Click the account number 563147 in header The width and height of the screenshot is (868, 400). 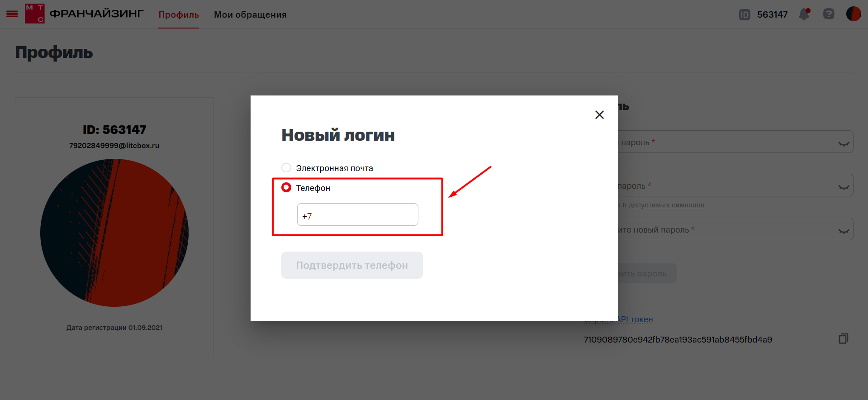pyautogui.click(x=772, y=14)
